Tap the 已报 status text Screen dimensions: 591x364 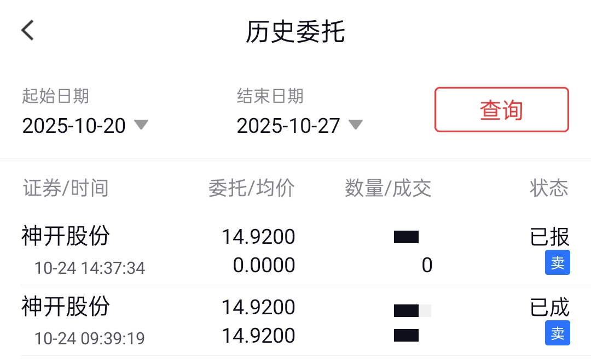549,237
